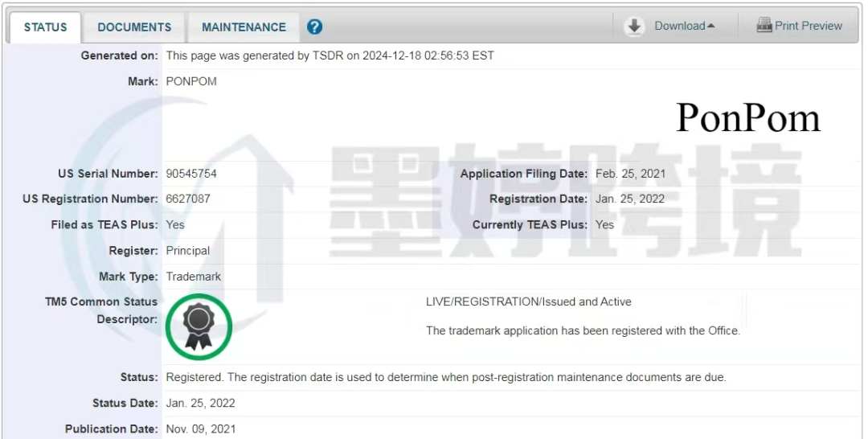This screenshot has height=439, width=868.
Task: Click the Filed as TEAS Plus Yes value
Action: [175, 225]
